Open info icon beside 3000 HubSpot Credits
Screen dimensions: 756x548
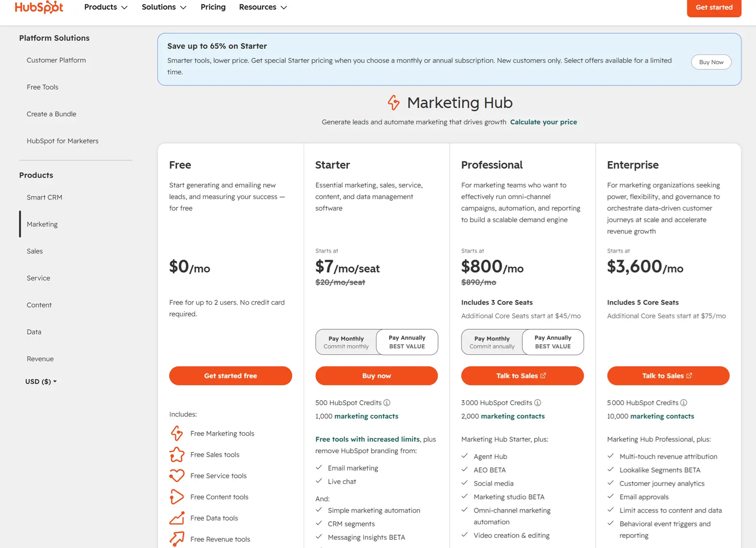538,402
